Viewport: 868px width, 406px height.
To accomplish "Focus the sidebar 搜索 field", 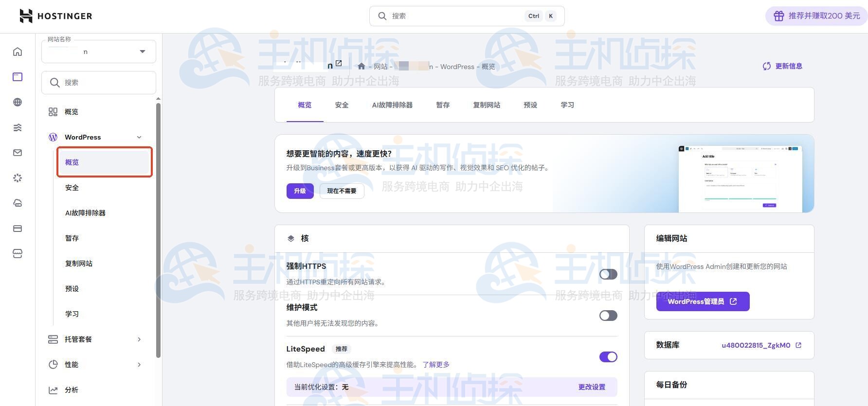I will 99,83.
